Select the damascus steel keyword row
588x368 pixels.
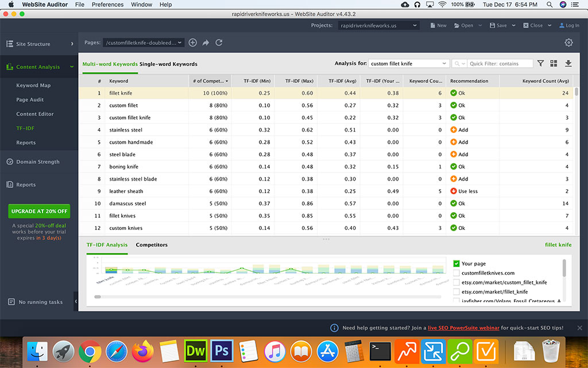(x=326, y=203)
